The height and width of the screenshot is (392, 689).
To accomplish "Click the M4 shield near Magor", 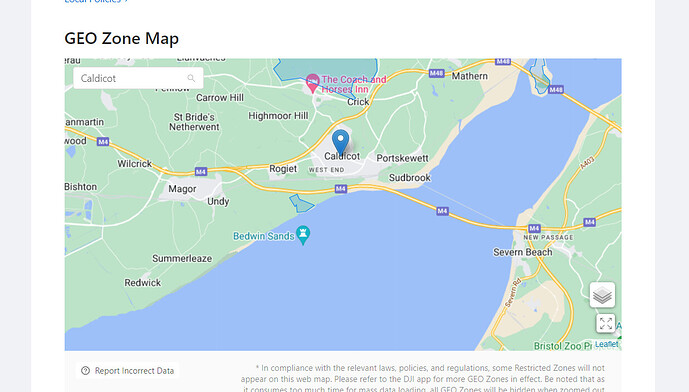I will (x=201, y=172).
